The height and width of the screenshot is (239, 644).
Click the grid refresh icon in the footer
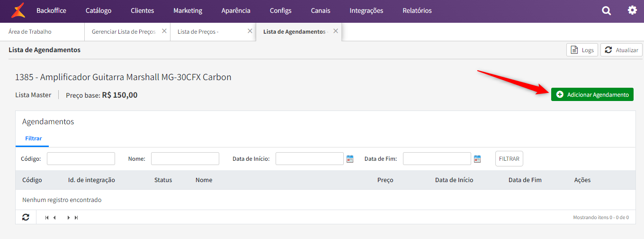click(26, 217)
